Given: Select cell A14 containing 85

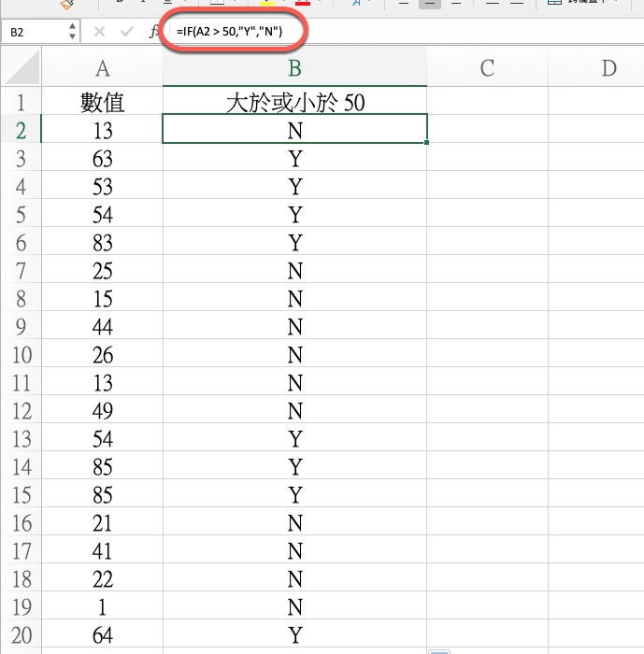Looking at the screenshot, I should (x=102, y=466).
